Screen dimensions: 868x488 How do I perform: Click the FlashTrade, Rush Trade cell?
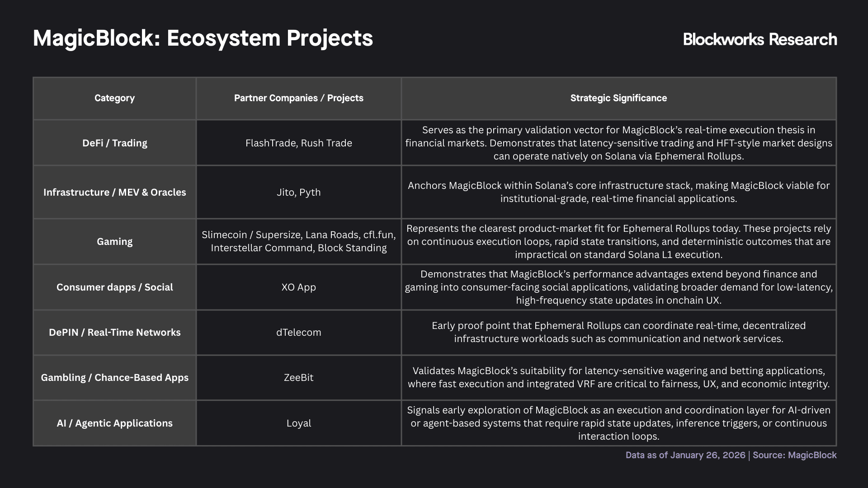(299, 143)
